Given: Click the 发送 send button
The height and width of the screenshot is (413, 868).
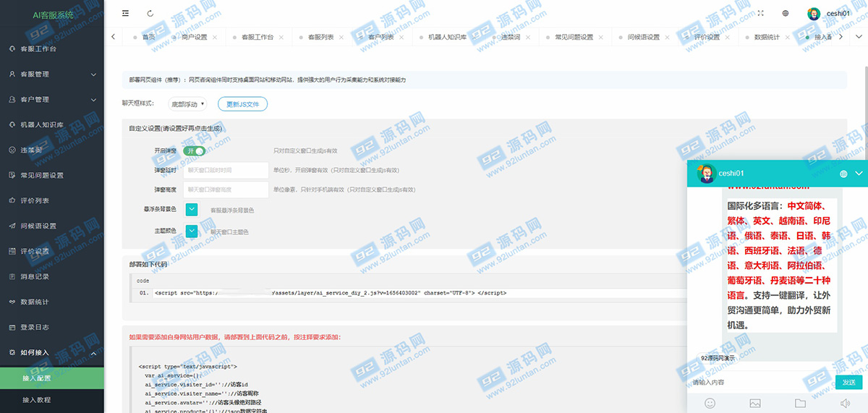Looking at the screenshot, I should tap(849, 382).
